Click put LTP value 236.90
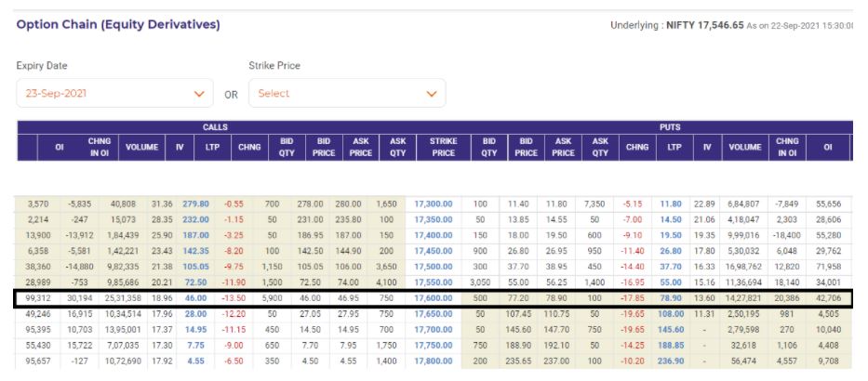The height and width of the screenshot is (381, 868). [x=669, y=360]
